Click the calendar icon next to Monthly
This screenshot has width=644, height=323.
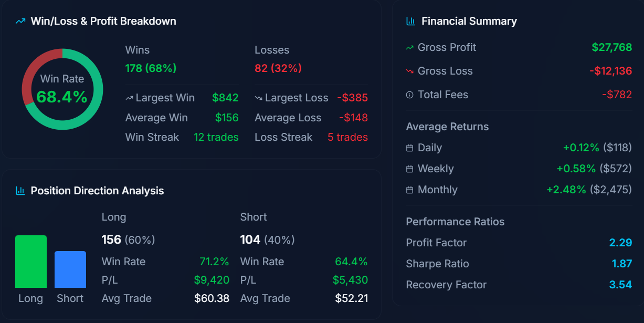click(410, 190)
